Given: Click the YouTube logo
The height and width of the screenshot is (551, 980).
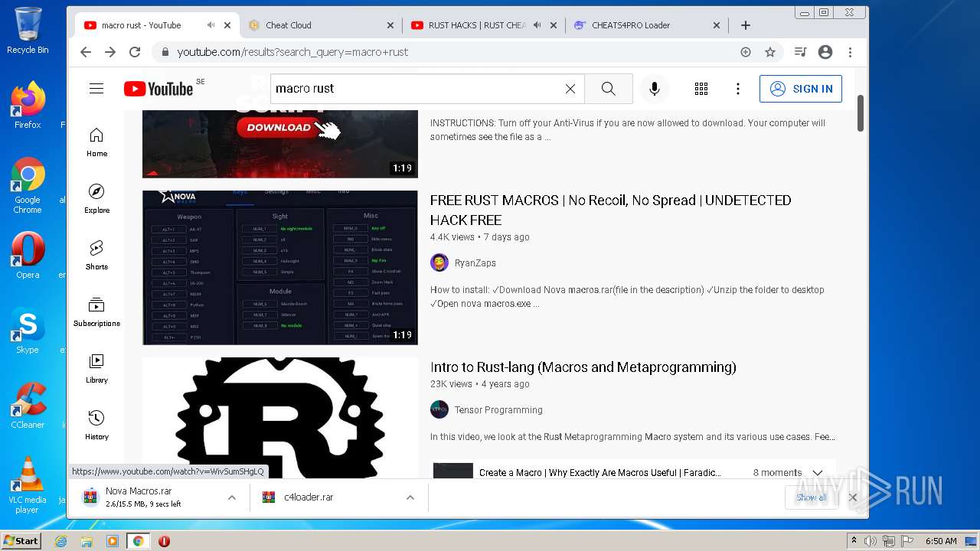Looking at the screenshot, I should pos(158,89).
